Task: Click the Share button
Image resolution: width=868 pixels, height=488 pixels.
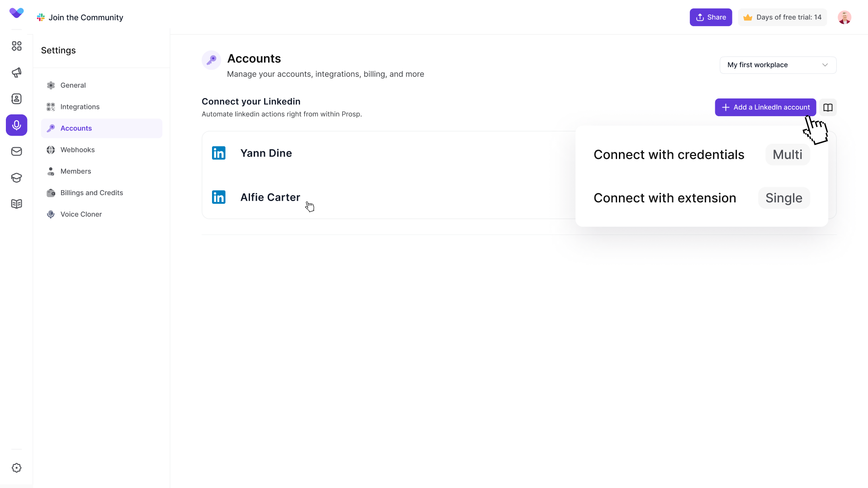Action: click(710, 18)
